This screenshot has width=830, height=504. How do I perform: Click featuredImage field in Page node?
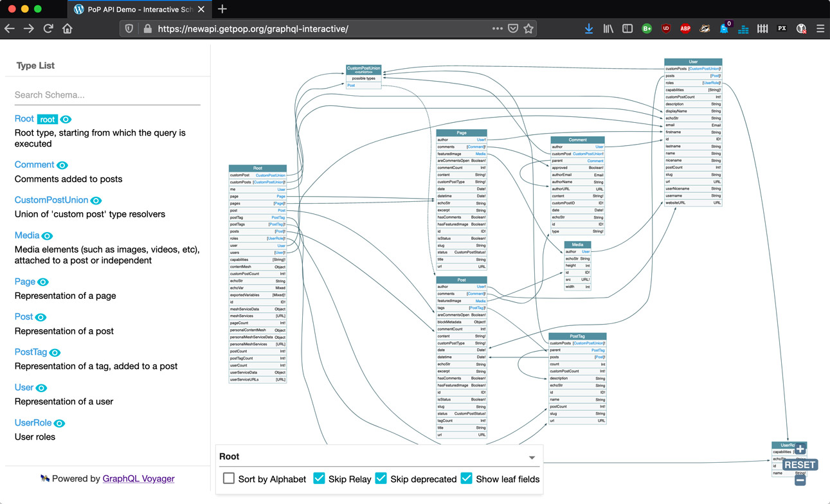[x=462, y=154]
